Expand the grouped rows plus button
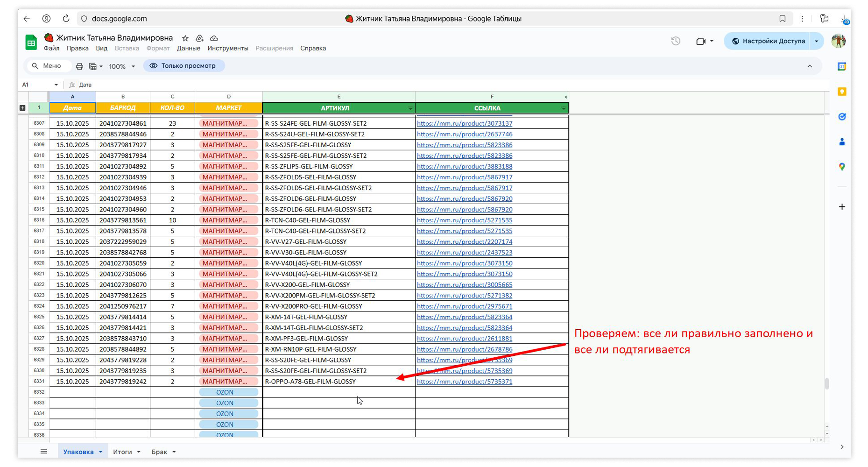This screenshot has width=868, height=467. [22, 108]
